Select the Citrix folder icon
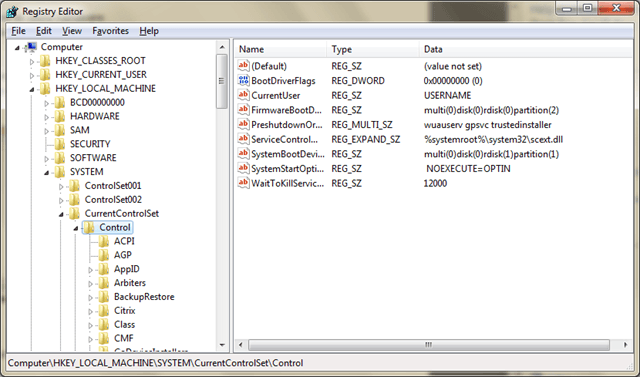 [104, 310]
